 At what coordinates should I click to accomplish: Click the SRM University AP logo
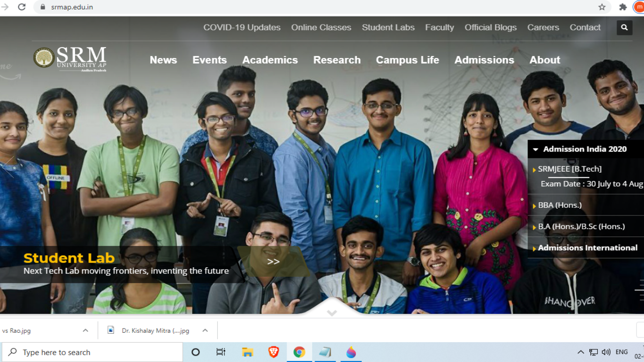click(69, 58)
